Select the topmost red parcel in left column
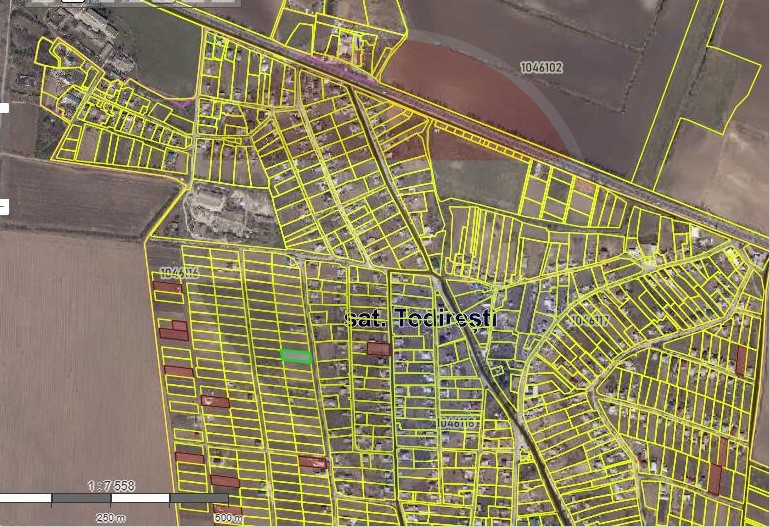770x527 pixels. click(166, 287)
